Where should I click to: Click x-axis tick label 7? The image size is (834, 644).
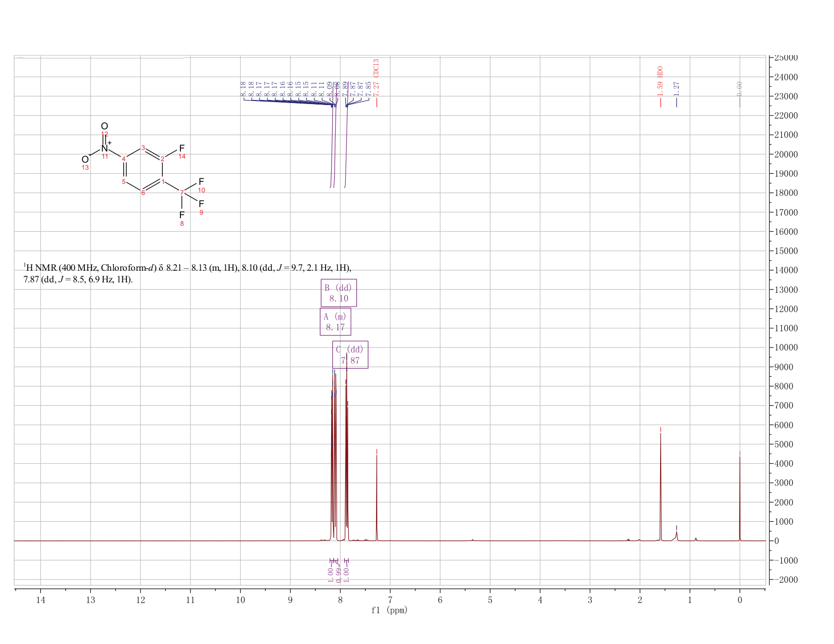pyautogui.click(x=390, y=600)
